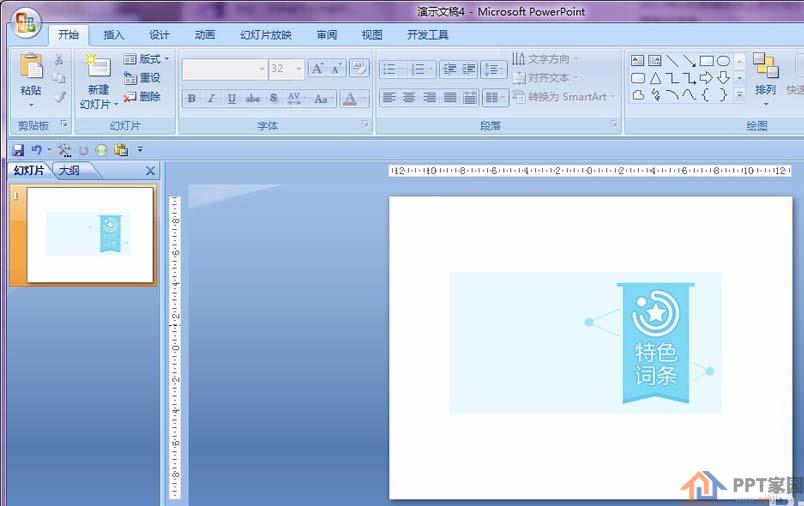The width and height of the screenshot is (804, 506).
Task: Click the Format Painter brush icon
Action: (59, 96)
